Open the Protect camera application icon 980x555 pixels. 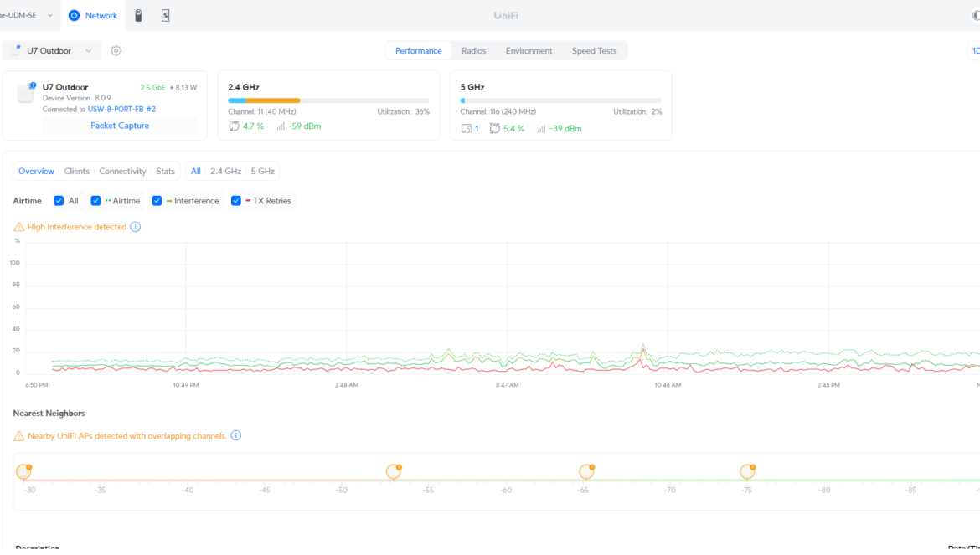pyautogui.click(x=138, y=16)
